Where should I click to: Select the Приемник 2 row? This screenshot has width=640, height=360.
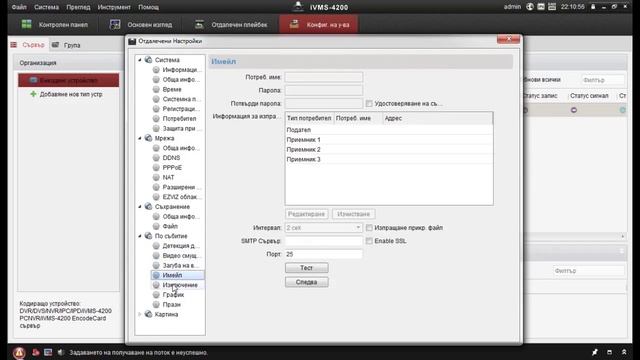tap(389, 149)
